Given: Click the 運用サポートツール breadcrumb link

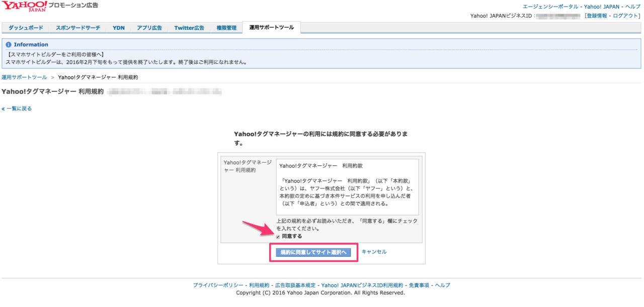Looking at the screenshot, I should pyautogui.click(x=24, y=77).
